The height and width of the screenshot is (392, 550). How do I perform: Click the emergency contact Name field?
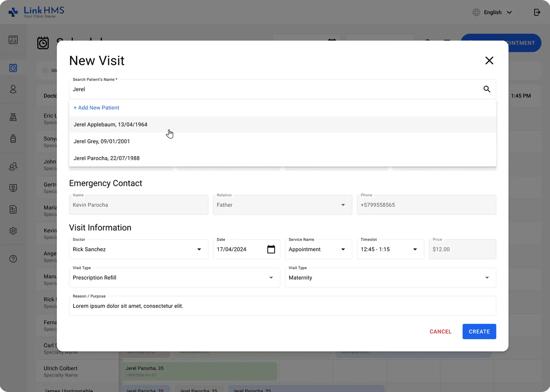(x=138, y=205)
